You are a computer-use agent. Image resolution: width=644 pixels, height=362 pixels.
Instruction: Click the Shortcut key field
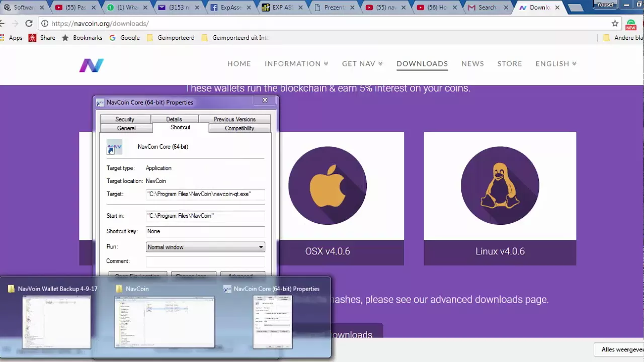tap(205, 231)
